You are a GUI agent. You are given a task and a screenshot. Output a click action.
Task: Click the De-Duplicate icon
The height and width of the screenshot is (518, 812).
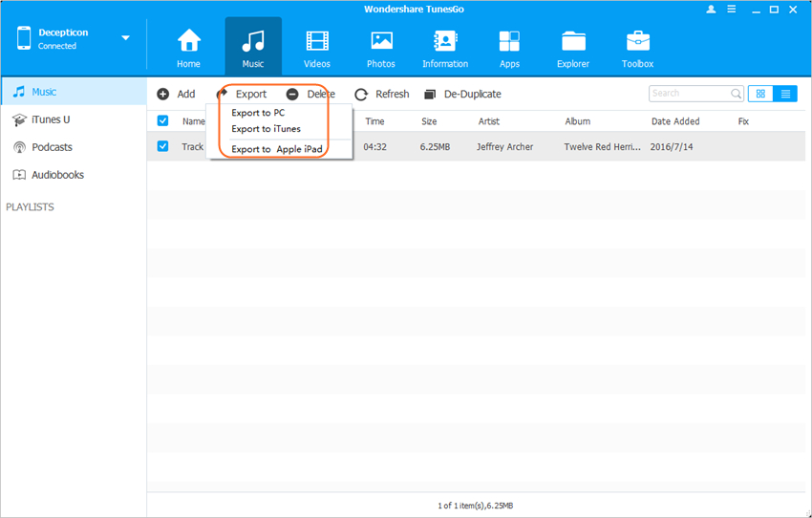(x=430, y=95)
